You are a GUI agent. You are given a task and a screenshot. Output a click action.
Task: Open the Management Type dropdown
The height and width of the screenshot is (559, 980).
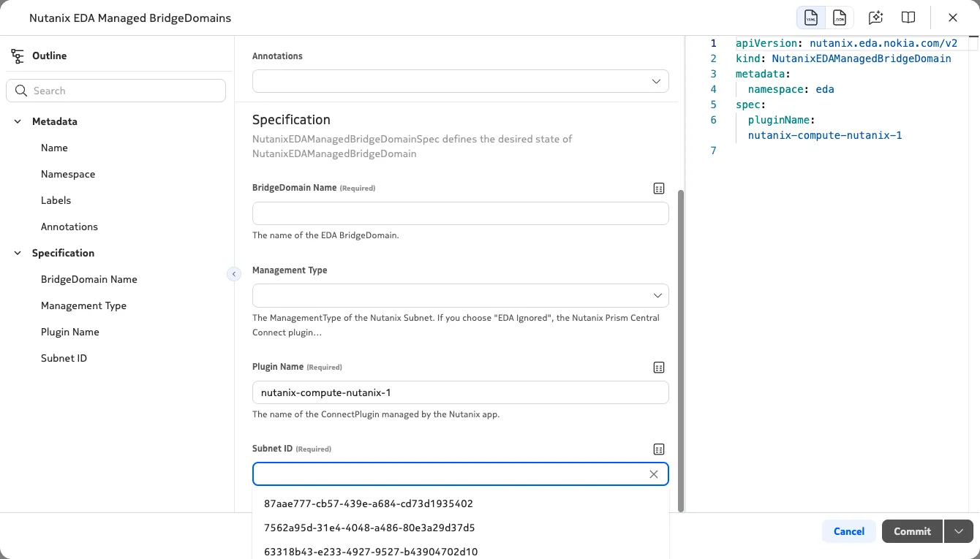(461, 295)
